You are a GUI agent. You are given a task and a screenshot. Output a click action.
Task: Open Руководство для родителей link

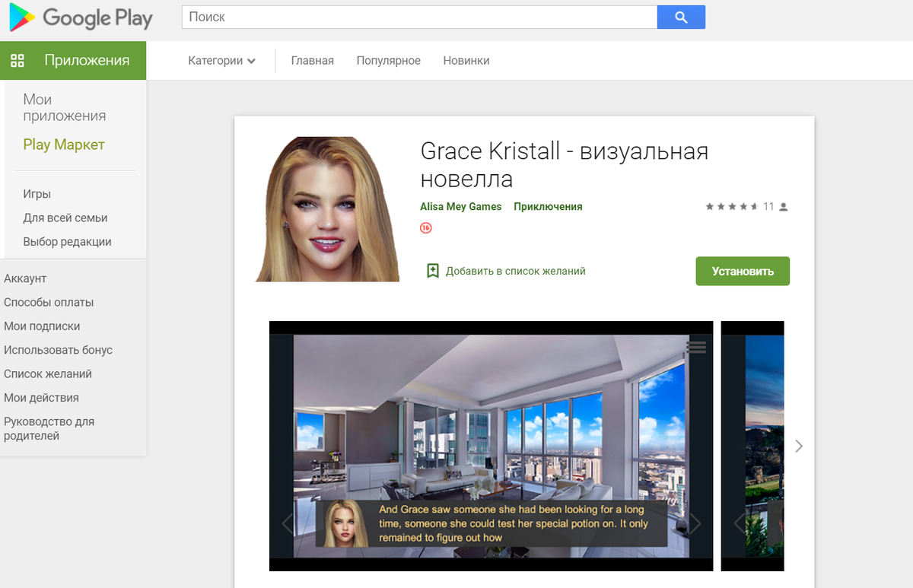[x=49, y=428]
